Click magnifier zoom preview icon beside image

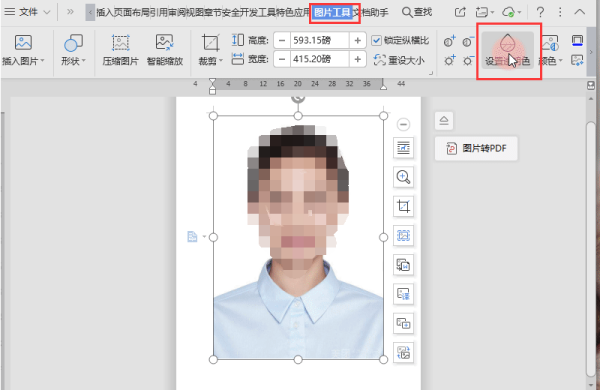403,177
